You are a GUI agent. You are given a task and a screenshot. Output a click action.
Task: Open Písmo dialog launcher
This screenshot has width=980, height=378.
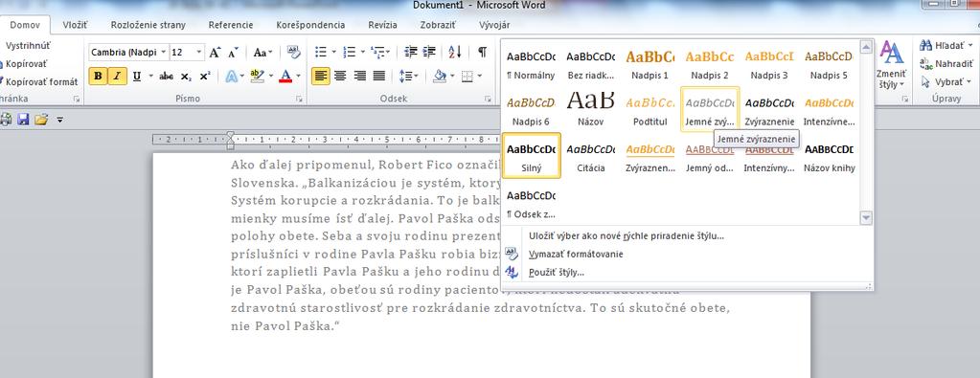[299, 99]
